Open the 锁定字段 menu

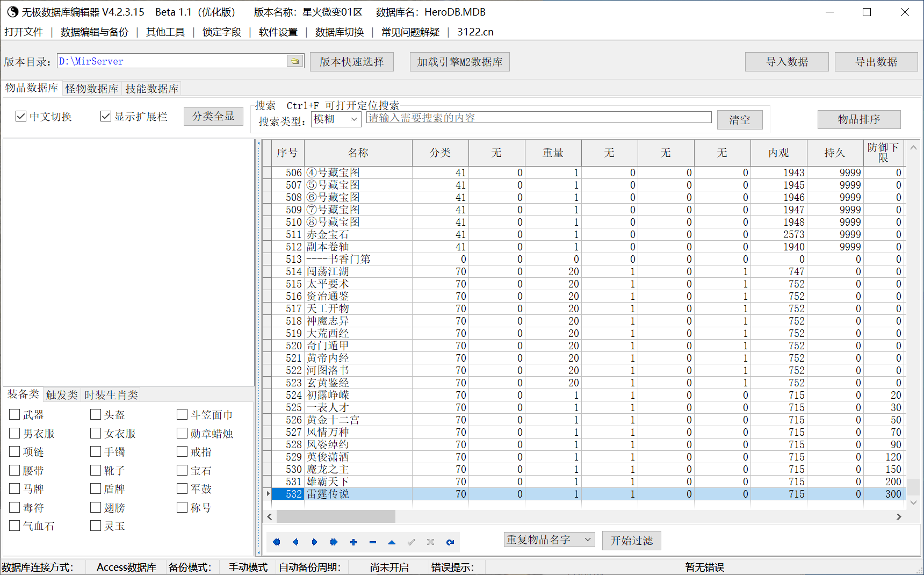[222, 32]
